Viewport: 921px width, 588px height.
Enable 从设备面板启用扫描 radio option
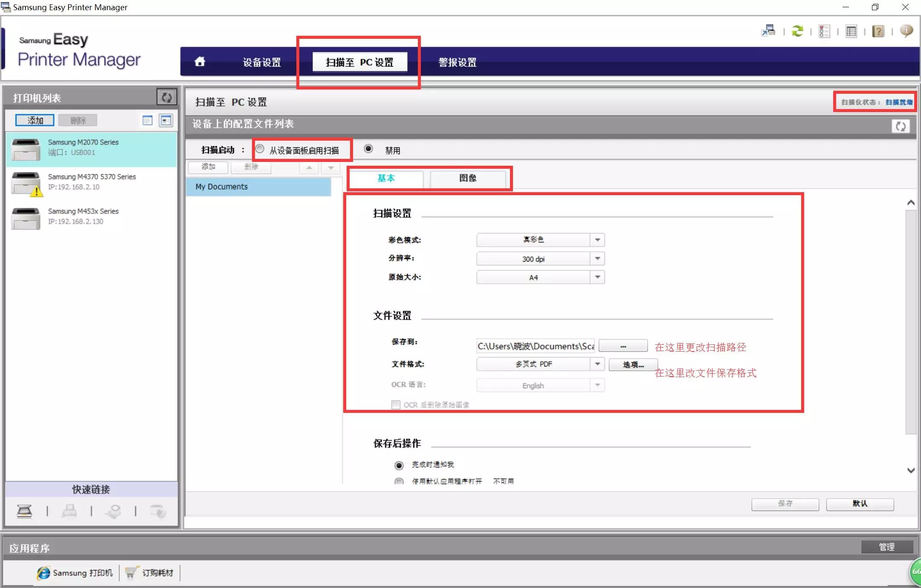tap(260, 149)
